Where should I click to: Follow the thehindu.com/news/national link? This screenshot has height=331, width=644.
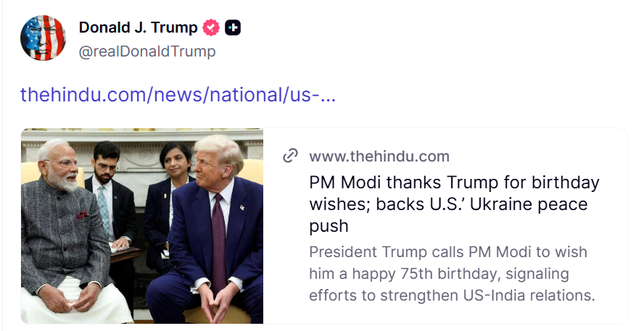[x=178, y=95]
